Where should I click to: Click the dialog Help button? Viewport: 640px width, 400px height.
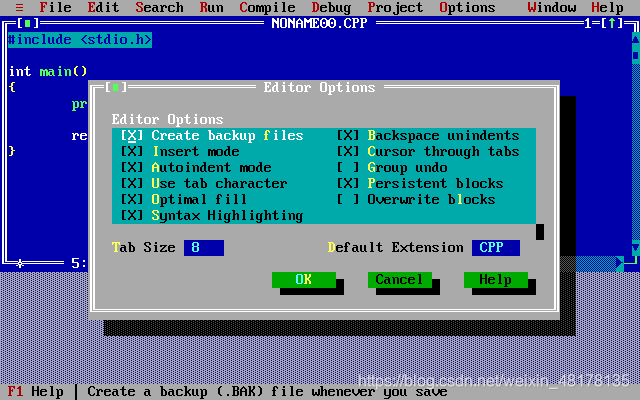tap(496, 280)
